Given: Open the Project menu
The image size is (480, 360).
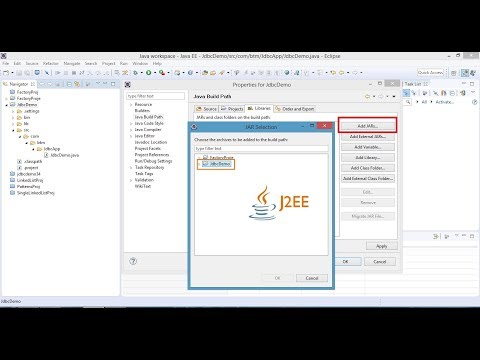Looking at the screenshot, I should click(108, 63).
